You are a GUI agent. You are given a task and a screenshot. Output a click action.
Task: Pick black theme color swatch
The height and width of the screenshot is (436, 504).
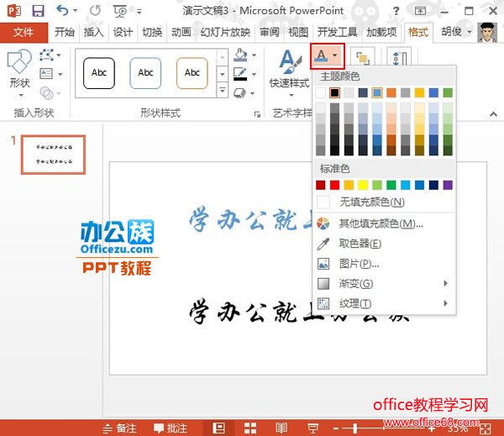(334, 93)
